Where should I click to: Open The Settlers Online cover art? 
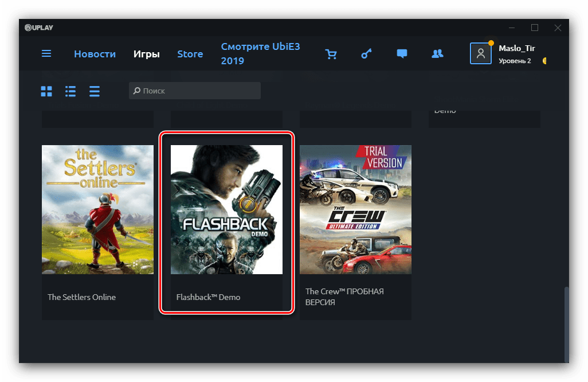click(x=97, y=209)
